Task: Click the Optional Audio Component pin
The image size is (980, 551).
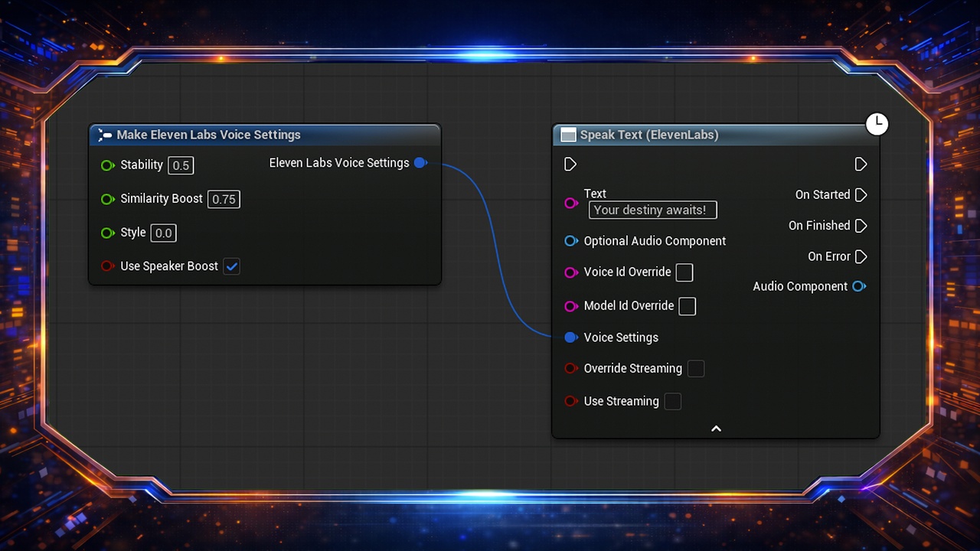Action: pyautogui.click(x=570, y=241)
